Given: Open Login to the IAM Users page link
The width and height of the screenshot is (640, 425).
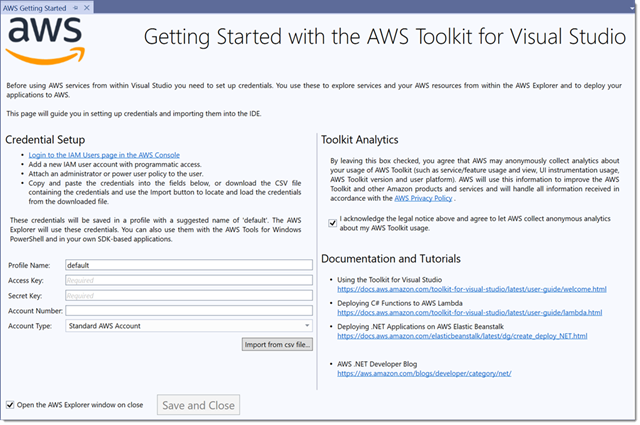Looking at the screenshot, I should click(x=104, y=155).
